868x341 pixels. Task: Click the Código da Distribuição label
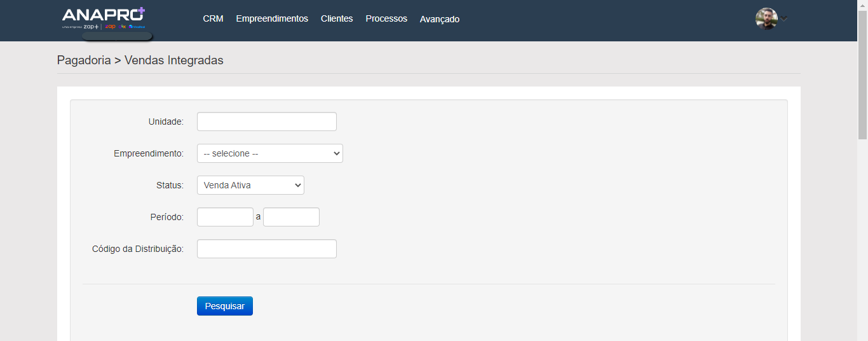coord(138,249)
